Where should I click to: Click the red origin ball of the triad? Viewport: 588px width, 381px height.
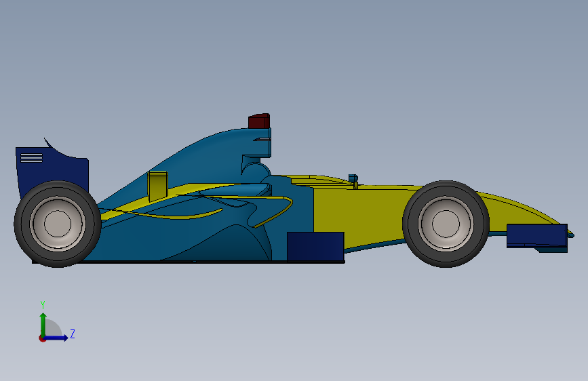coord(42,338)
